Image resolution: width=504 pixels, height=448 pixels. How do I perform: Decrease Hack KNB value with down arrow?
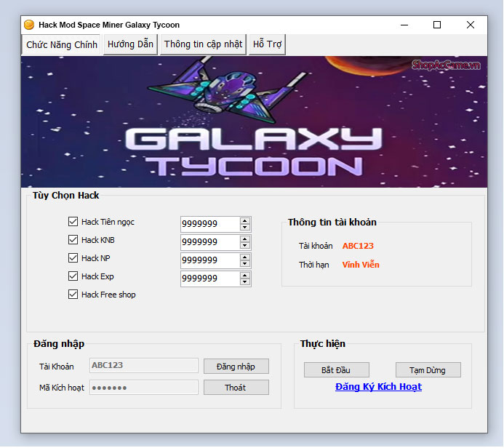click(x=245, y=246)
